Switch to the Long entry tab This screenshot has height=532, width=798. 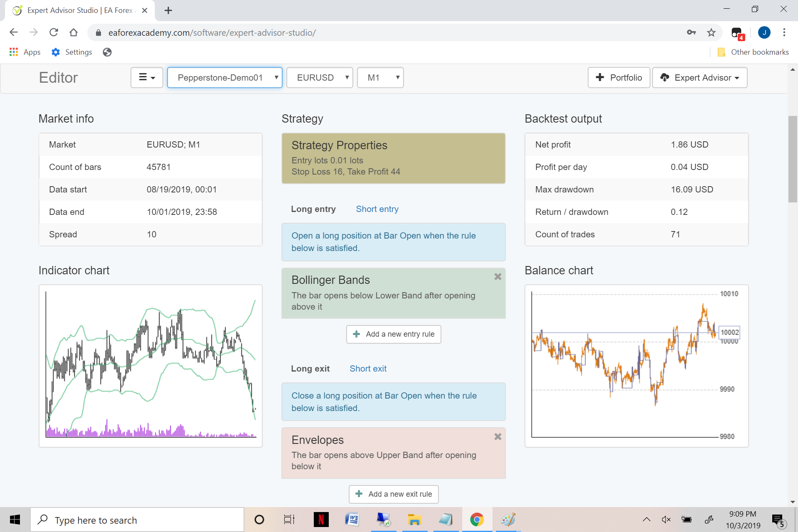point(313,209)
